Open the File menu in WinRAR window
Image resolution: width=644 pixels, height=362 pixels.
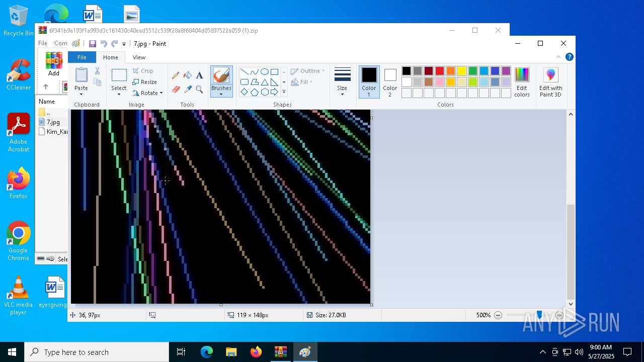coord(43,43)
